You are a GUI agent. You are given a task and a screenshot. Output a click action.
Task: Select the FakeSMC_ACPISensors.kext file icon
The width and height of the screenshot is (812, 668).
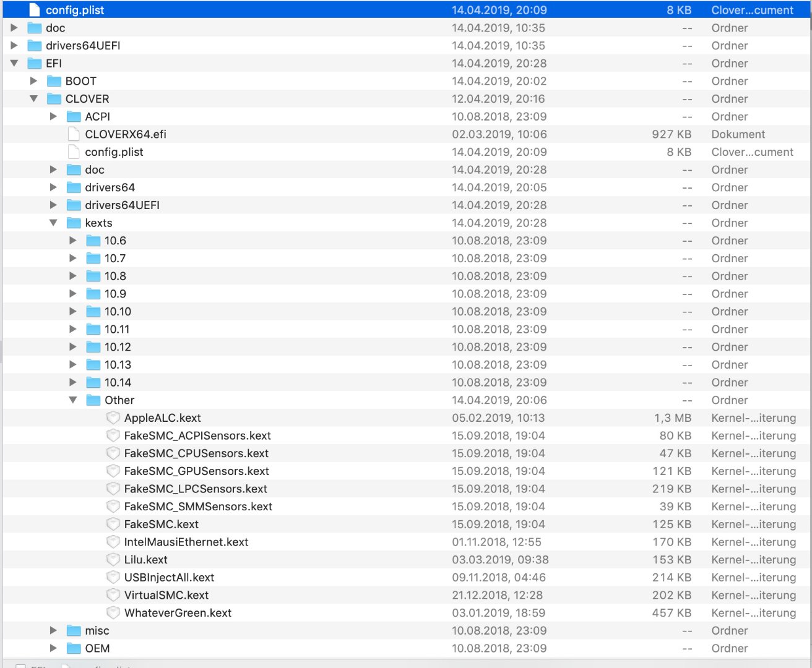[x=113, y=435]
